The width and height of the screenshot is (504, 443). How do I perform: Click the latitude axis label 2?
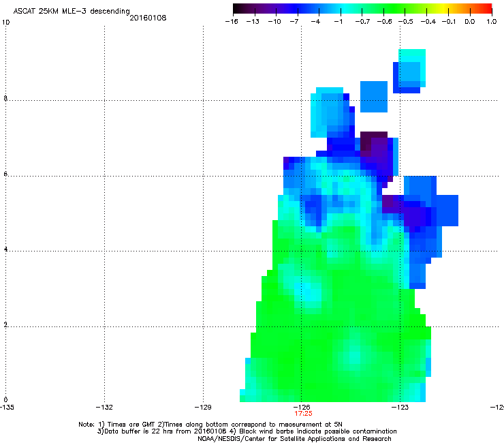coord(5,325)
